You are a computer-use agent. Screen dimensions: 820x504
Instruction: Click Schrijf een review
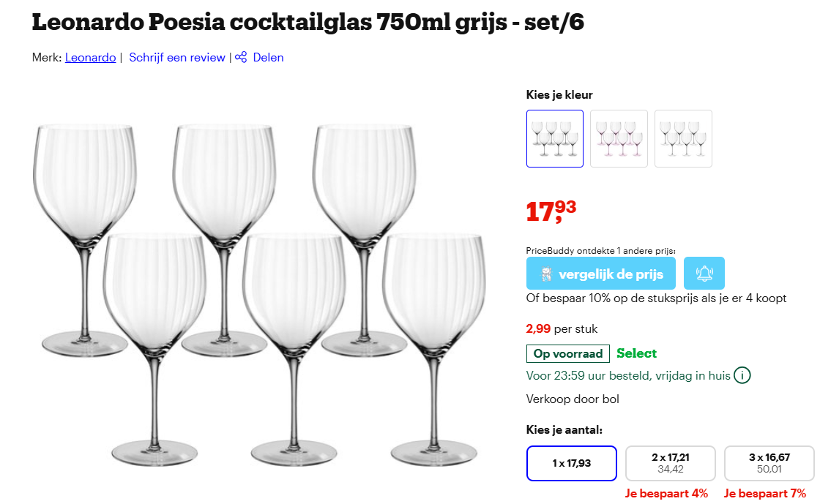[x=177, y=57]
